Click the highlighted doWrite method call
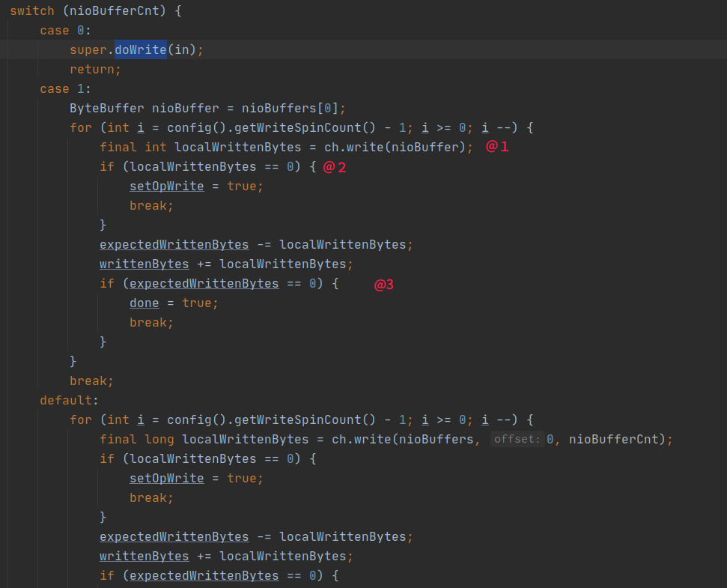The height and width of the screenshot is (588, 727). [x=141, y=49]
